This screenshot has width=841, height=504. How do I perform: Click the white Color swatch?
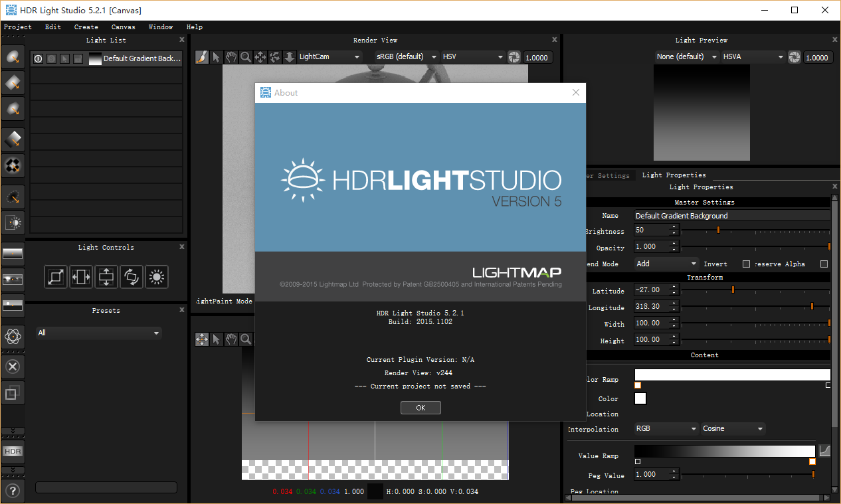640,398
